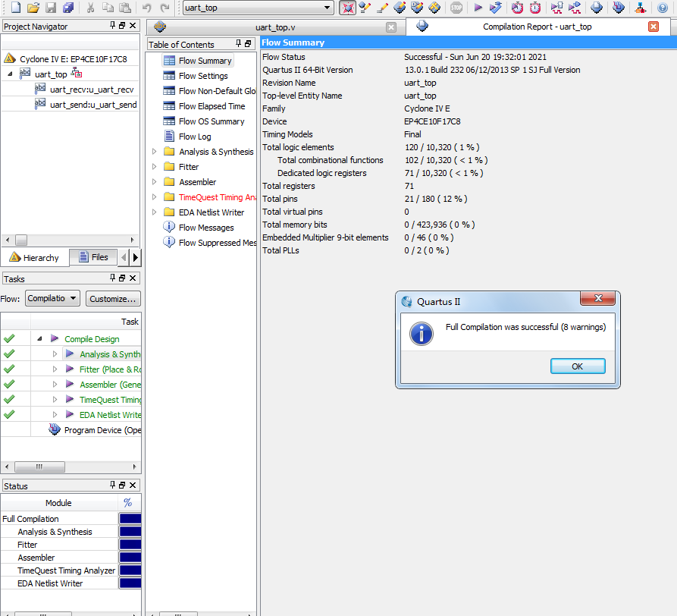The width and height of the screenshot is (677, 616).
Task: Click the Save icon in the toolbar
Action: click(51, 8)
